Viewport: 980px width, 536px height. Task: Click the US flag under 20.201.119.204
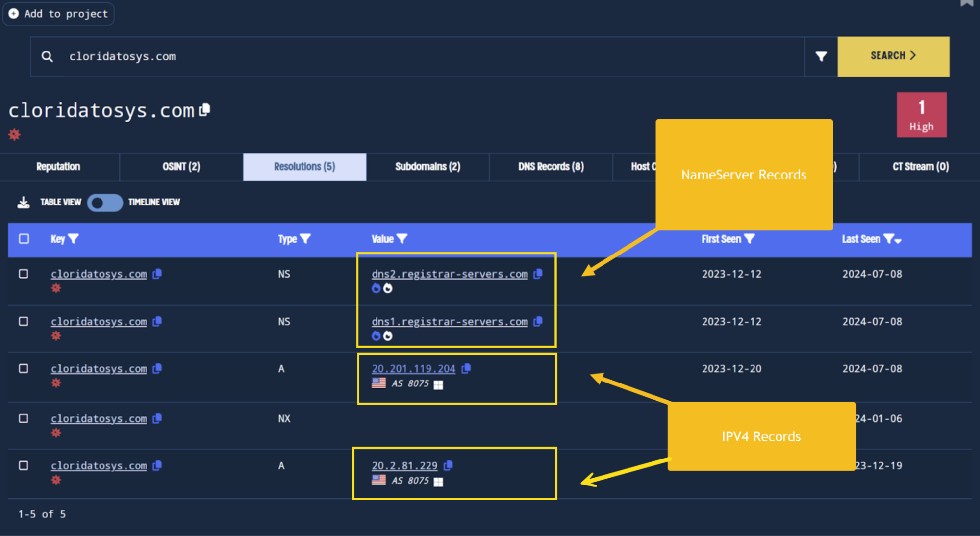(x=379, y=383)
